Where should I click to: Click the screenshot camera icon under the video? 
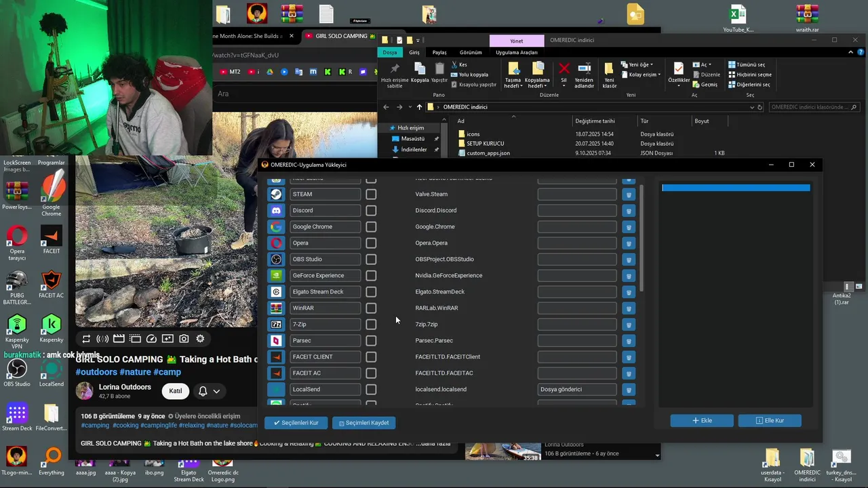click(184, 339)
